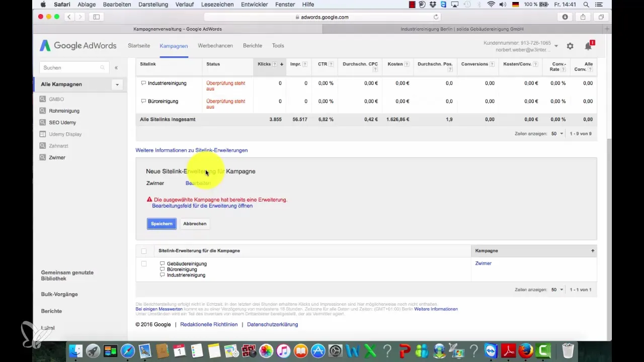Open iTunes from the dock
Image resolution: width=644 pixels, height=362 pixels.
283,350
